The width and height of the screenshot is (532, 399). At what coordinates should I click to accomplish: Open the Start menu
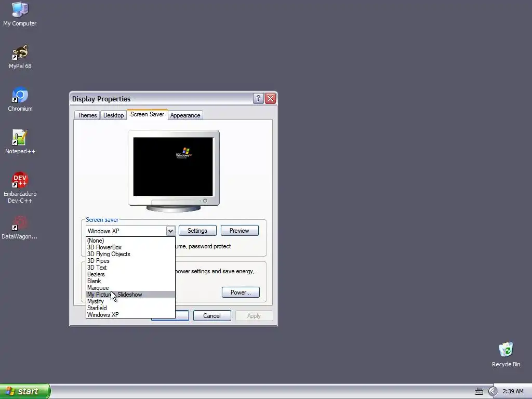click(x=25, y=391)
